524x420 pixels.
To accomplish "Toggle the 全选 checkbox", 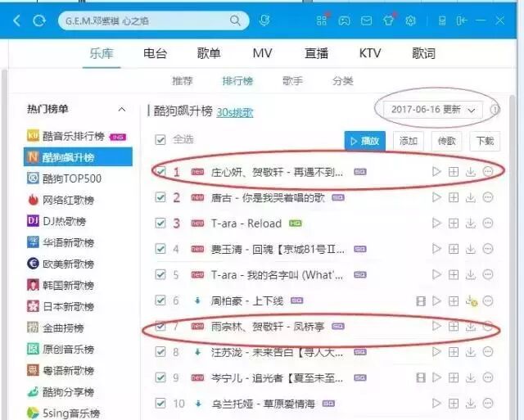I will click(x=160, y=140).
